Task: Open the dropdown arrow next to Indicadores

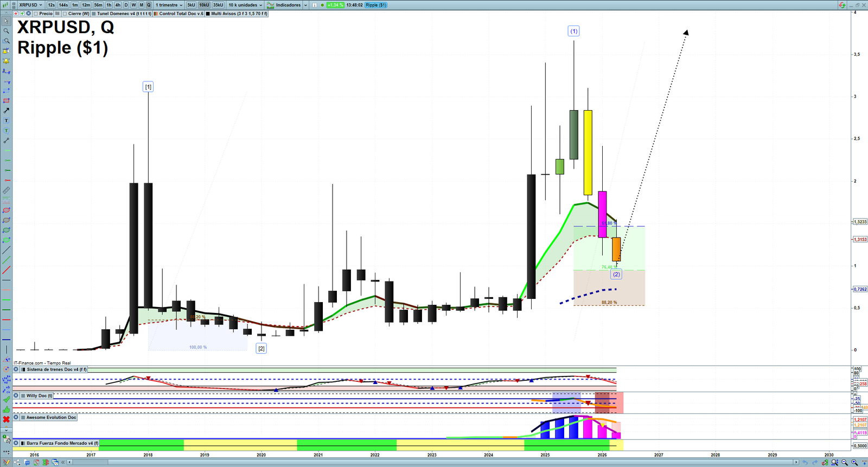Action: 305,5
